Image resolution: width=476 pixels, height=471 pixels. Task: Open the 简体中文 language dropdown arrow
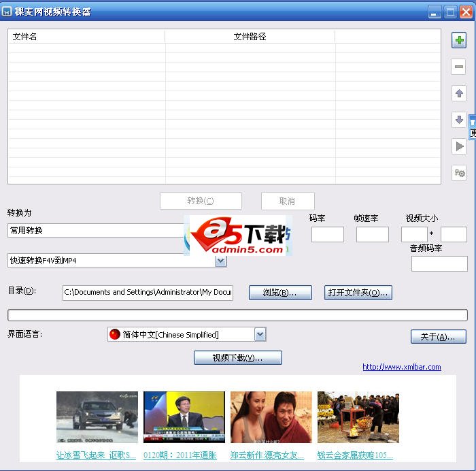pyautogui.click(x=260, y=335)
